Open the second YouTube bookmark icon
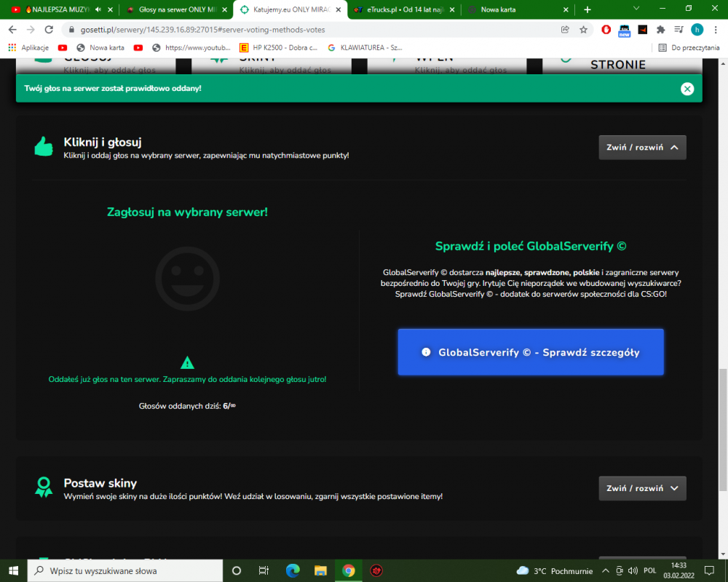The width and height of the screenshot is (728, 582). (x=138, y=47)
